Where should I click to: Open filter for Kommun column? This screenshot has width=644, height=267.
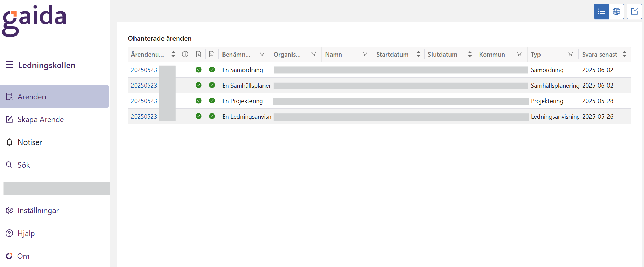tap(519, 54)
